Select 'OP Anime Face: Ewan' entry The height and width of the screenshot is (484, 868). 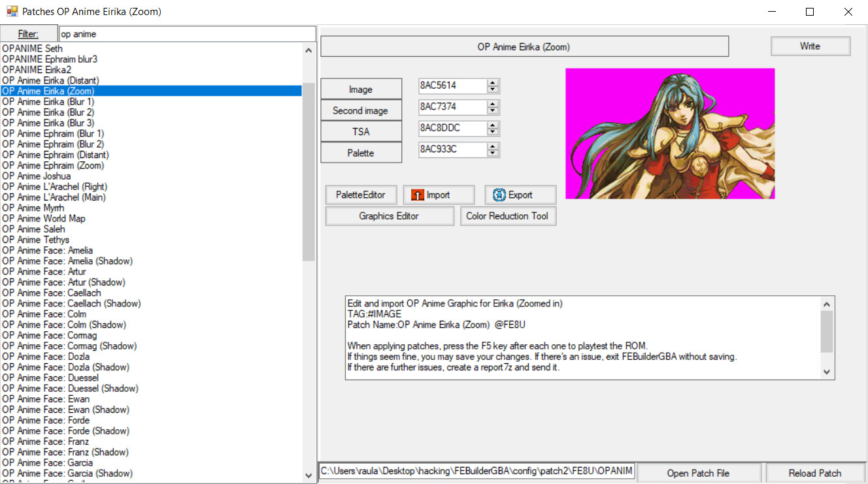tap(152, 399)
